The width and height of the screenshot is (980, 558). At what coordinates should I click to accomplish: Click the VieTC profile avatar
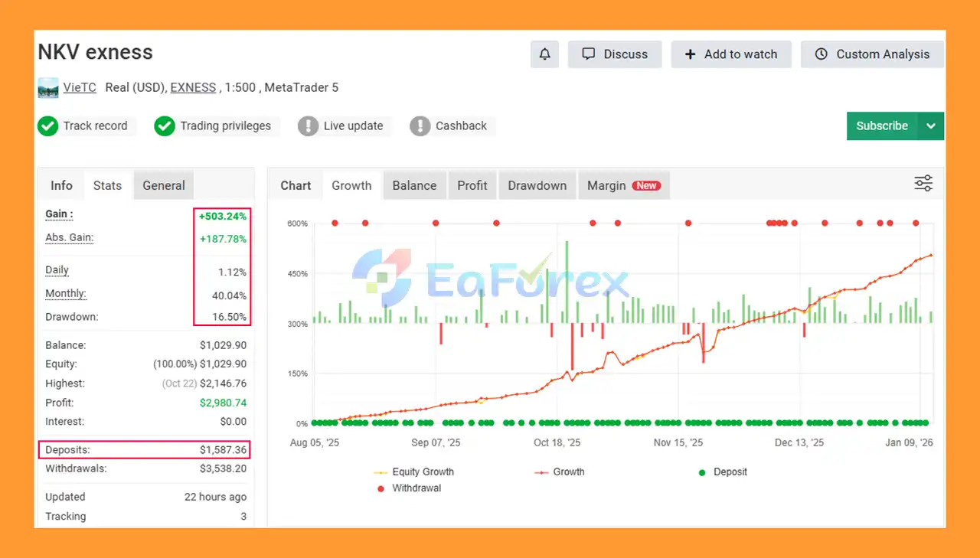tap(47, 88)
